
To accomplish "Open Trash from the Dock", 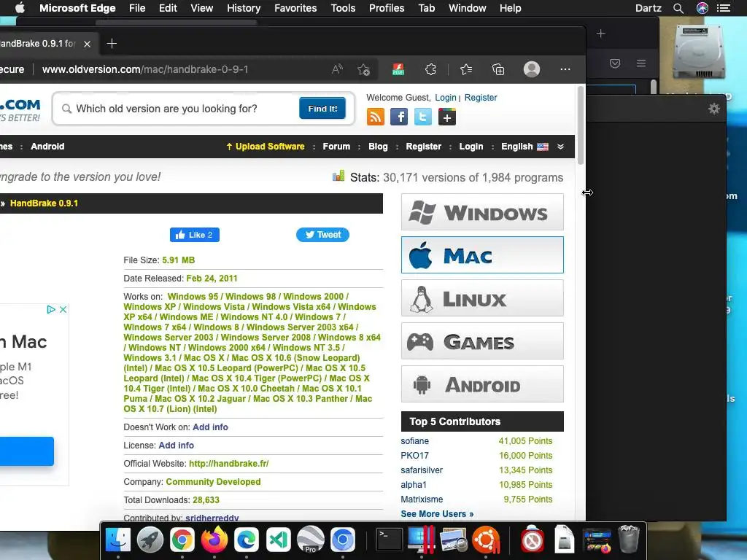I will (x=628, y=539).
